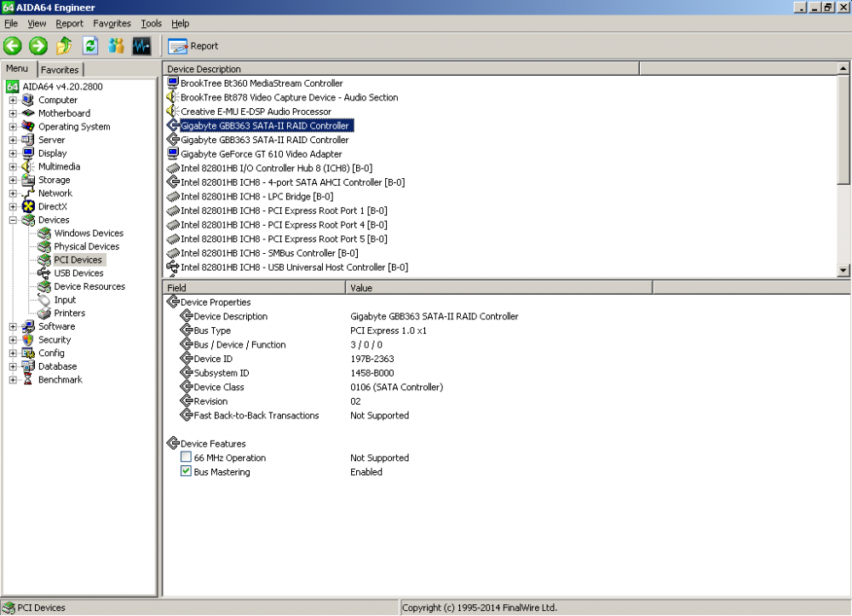Image resolution: width=852 pixels, height=616 pixels.
Task: Switch to the Favorites tab
Action: pos(60,70)
